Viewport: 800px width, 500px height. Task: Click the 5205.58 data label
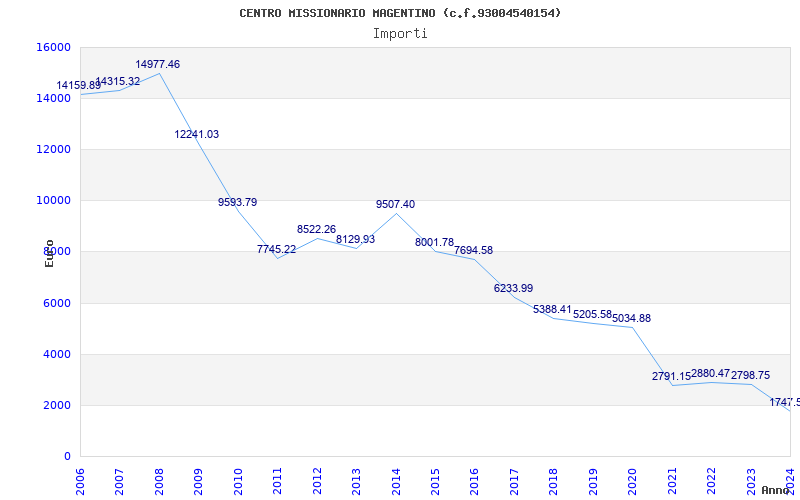[x=592, y=315]
